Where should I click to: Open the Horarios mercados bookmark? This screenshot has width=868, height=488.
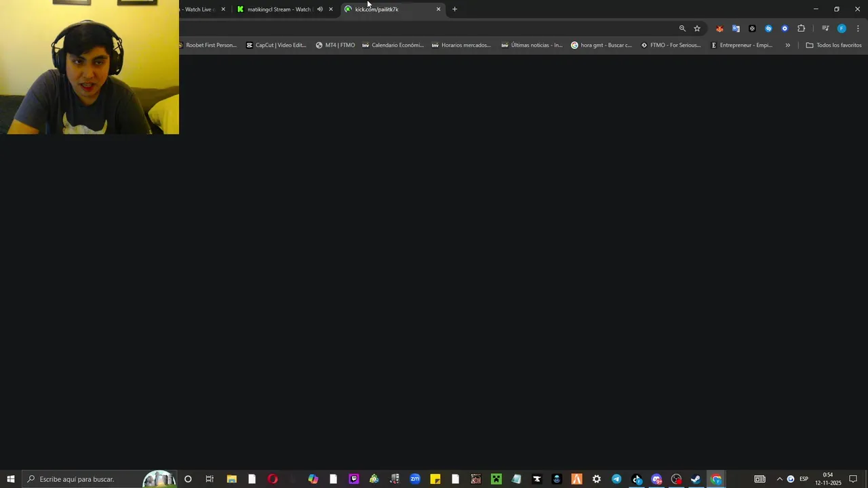461,45
